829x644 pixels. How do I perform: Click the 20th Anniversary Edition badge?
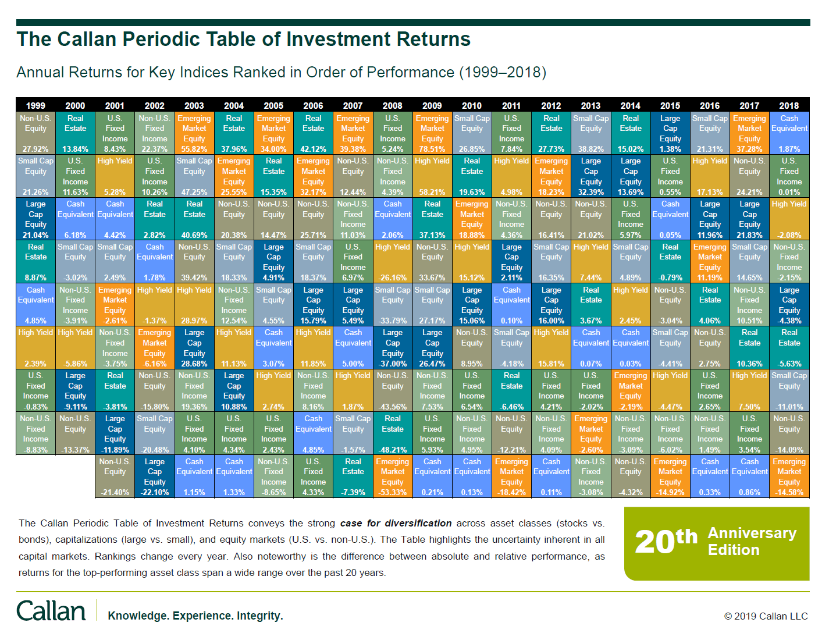click(717, 543)
